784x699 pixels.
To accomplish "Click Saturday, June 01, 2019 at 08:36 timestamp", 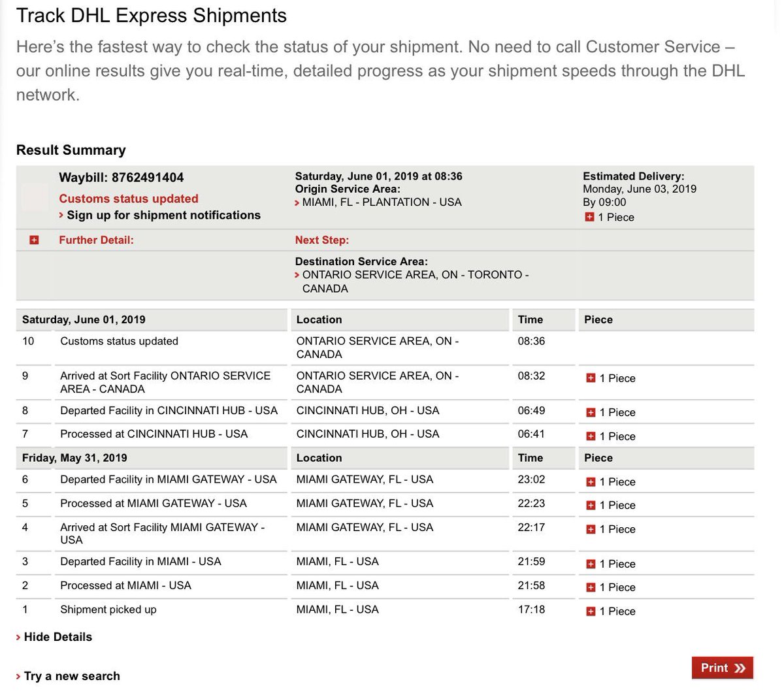I will click(378, 176).
